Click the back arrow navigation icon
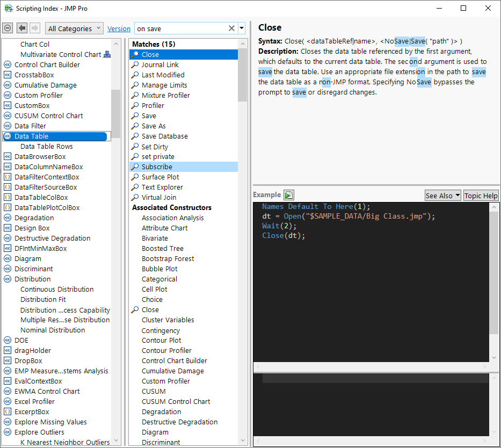Viewport: 501px width, 448px height. click(x=22, y=28)
